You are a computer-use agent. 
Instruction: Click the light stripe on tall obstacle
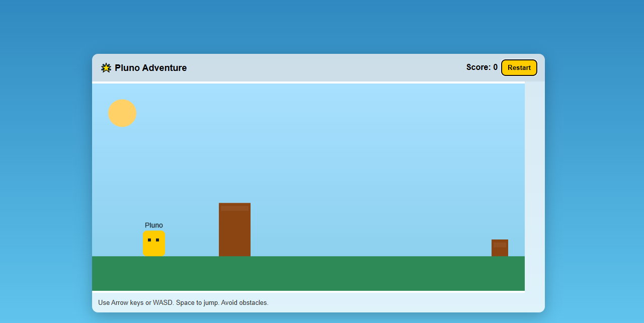[234, 208]
